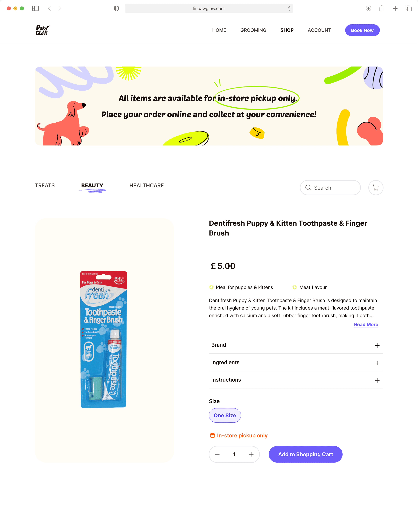This screenshot has height=532, width=418.
Task: Click Add to Shopping Cart button
Action: tap(305, 454)
